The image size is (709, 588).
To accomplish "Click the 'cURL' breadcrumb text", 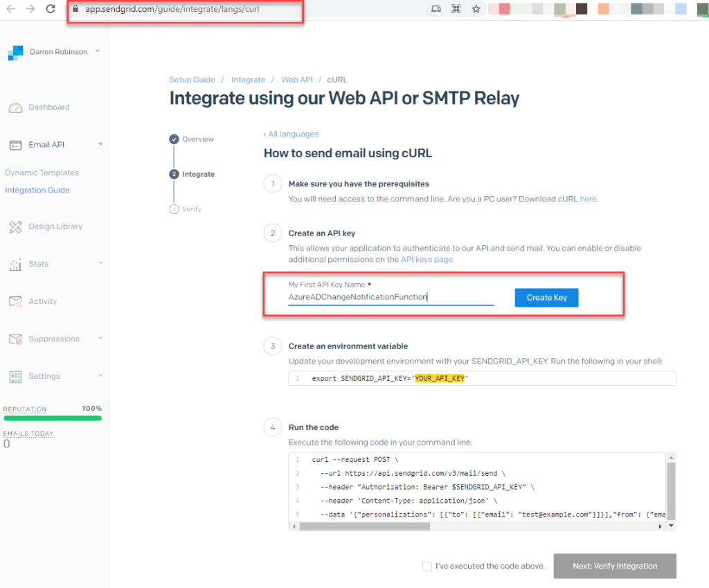I will 337,80.
